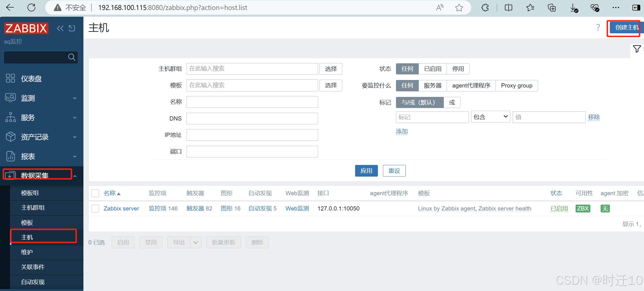Click the ZABBIX logo
This screenshot has width=644, height=291.
[26, 28]
